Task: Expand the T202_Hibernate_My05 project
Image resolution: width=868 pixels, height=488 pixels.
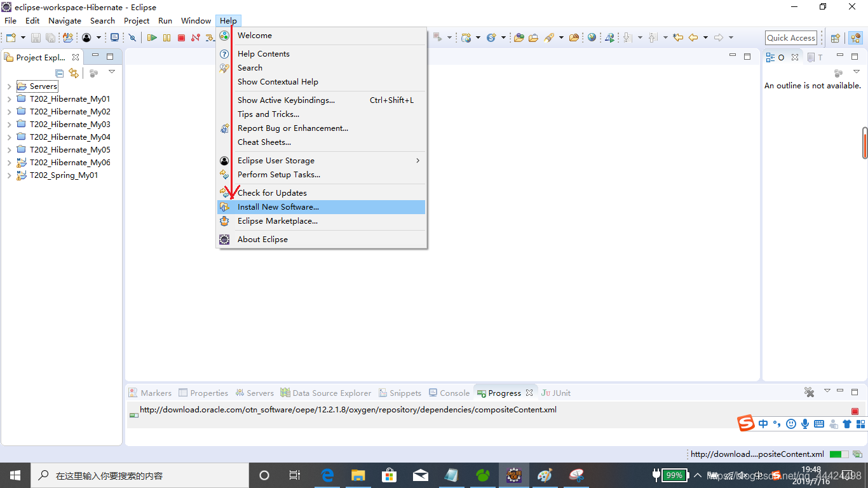Action: tap(9, 150)
